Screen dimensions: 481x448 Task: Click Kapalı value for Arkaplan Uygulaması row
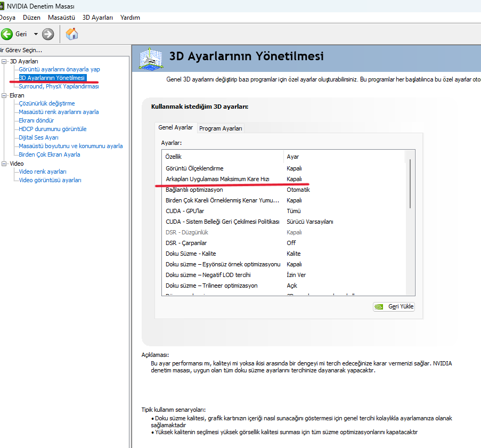(x=294, y=179)
